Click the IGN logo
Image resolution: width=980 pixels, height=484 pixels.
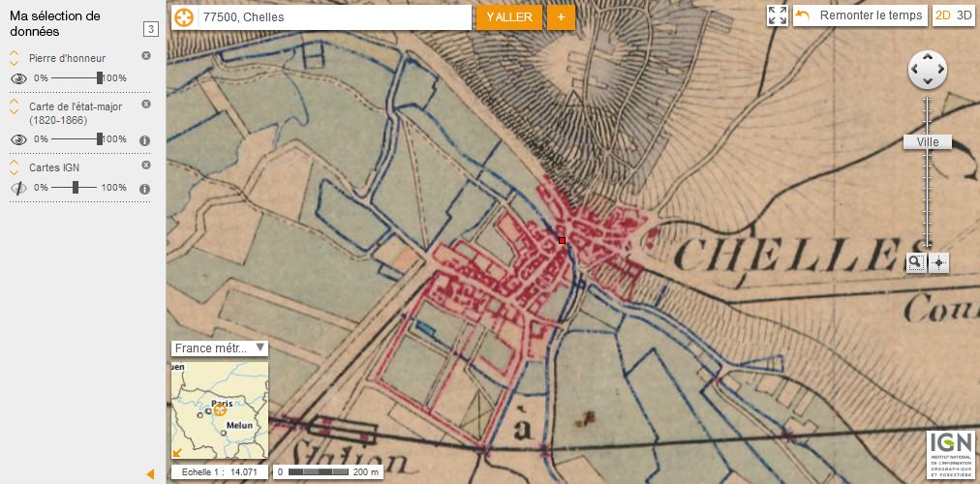click(x=950, y=454)
